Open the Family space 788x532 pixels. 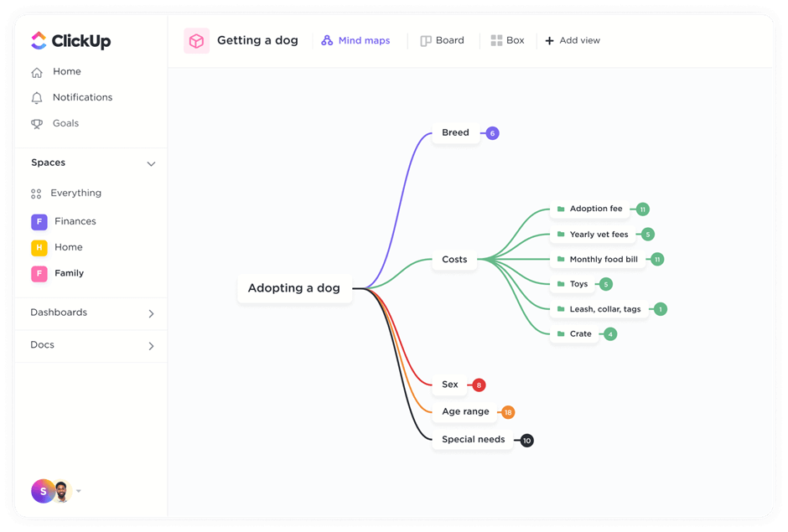69,273
